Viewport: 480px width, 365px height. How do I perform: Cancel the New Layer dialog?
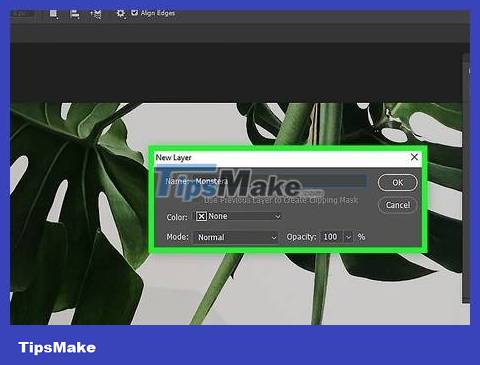(398, 205)
